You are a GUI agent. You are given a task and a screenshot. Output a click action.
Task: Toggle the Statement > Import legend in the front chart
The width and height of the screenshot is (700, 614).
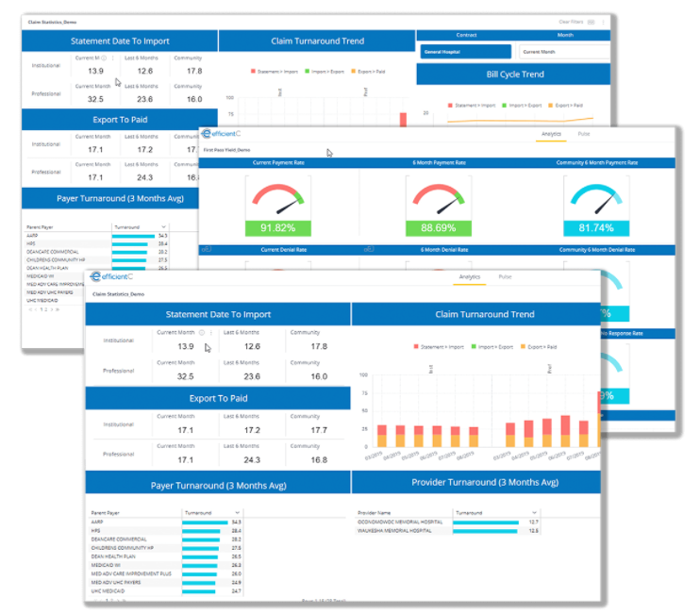[439, 347]
